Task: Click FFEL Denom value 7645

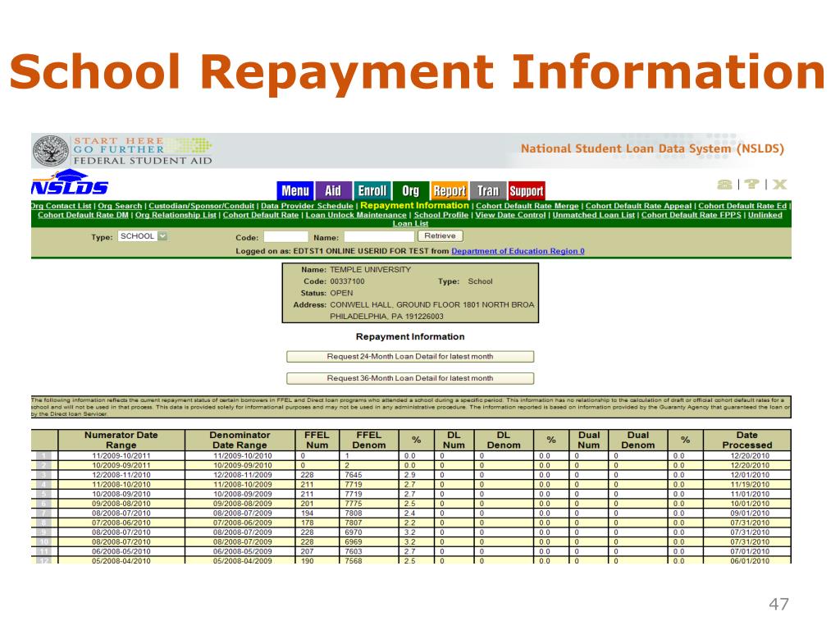Action: point(354,475)
